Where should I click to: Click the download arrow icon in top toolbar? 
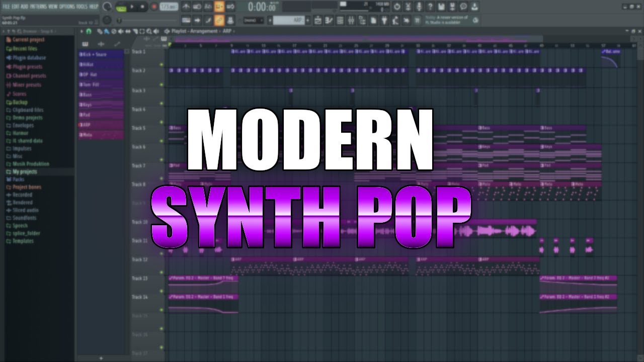click(474, 7)
